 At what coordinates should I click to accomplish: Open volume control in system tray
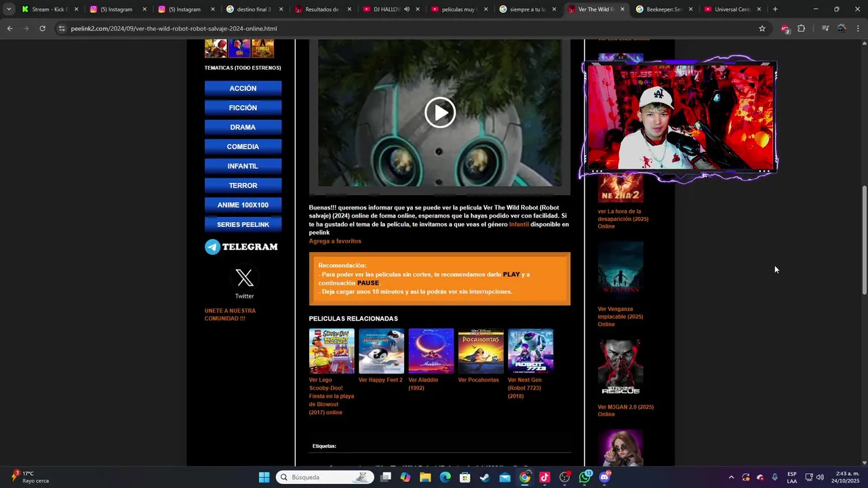(820, 477)
